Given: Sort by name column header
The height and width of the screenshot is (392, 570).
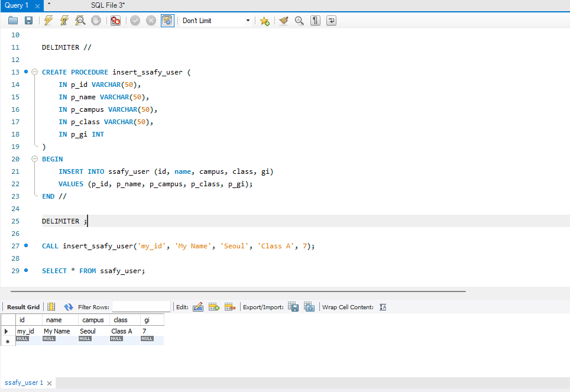Looking at the screenshot, I should tap(60, 320).
